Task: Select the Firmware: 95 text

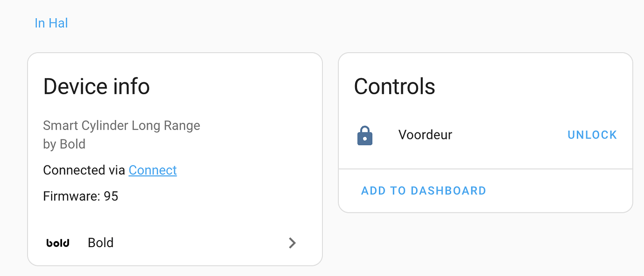Action: (x=80, y=196)
